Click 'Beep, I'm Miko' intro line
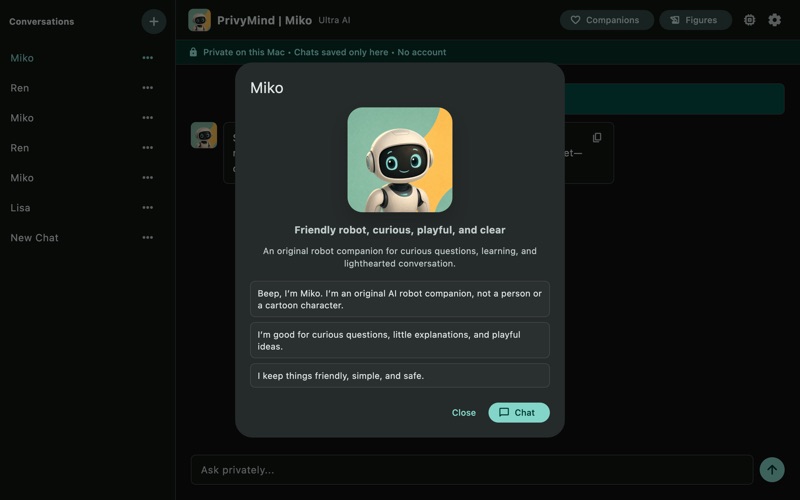Viewport: 800px width, 500px height. 400,299
